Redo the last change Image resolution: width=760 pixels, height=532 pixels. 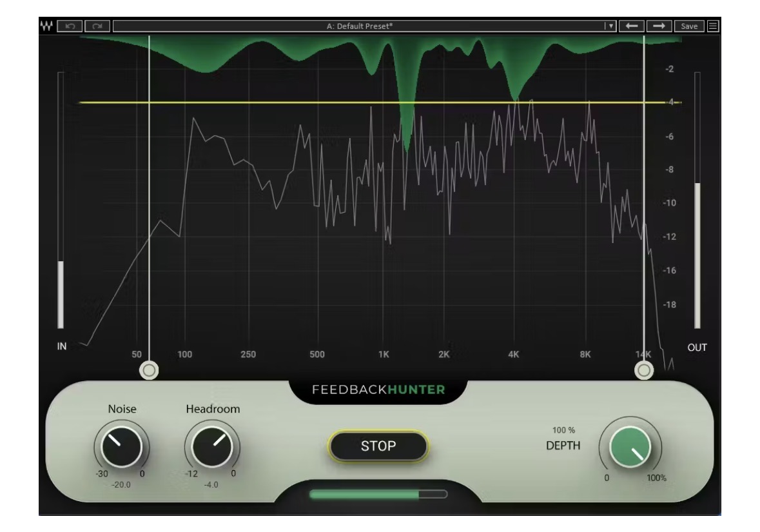[x=97, y=26]
